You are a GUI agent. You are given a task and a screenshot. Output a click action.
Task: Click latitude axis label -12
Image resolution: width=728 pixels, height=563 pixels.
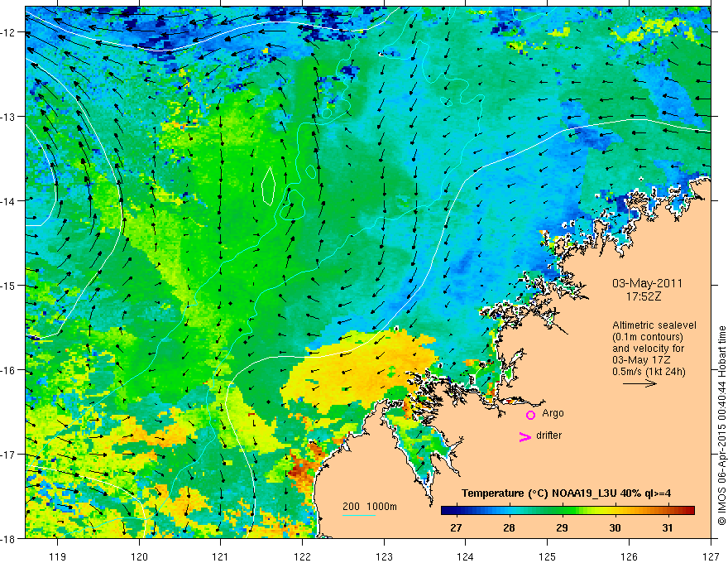tap(8, 32)
